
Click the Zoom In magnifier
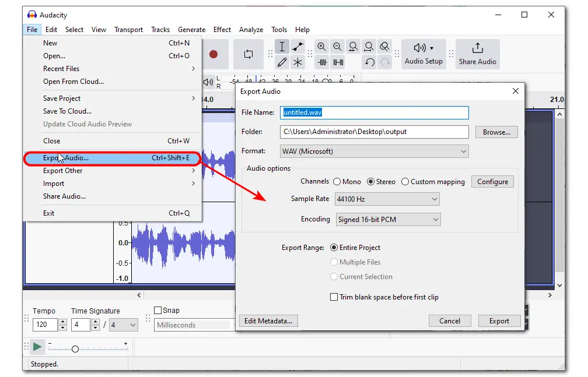322,47
